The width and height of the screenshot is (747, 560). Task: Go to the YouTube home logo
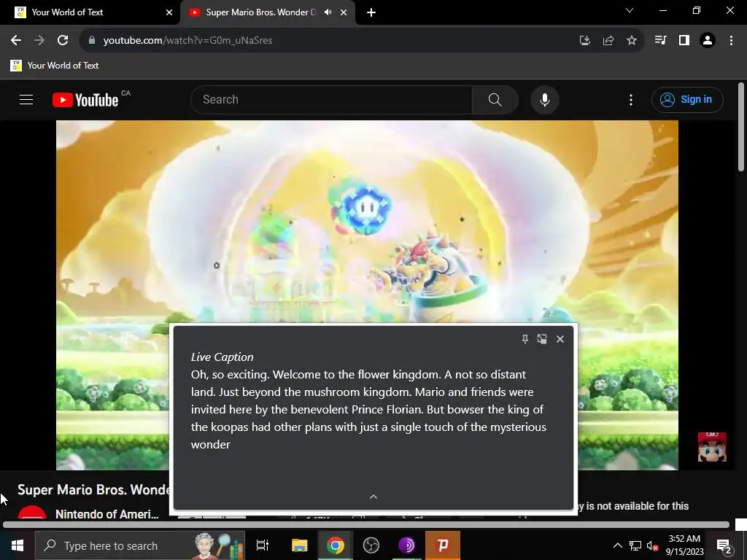[85, 100]
